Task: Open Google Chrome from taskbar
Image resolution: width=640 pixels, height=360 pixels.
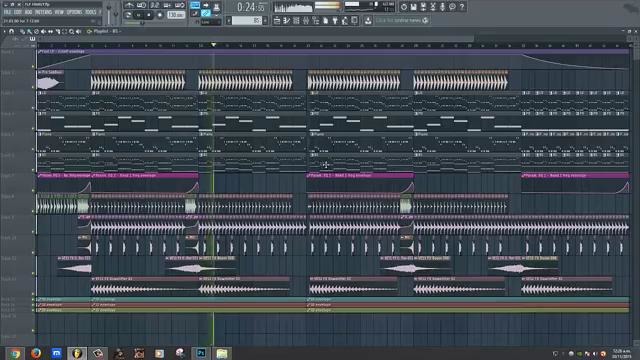Action: coord(15,353)
